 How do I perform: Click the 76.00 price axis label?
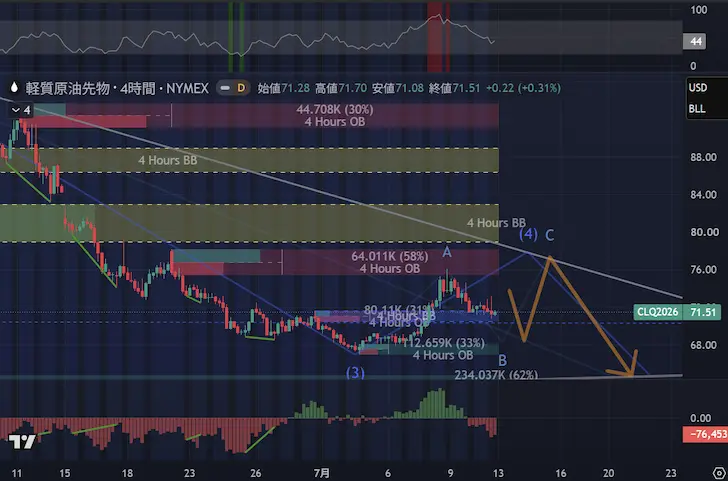pos(703,270)
